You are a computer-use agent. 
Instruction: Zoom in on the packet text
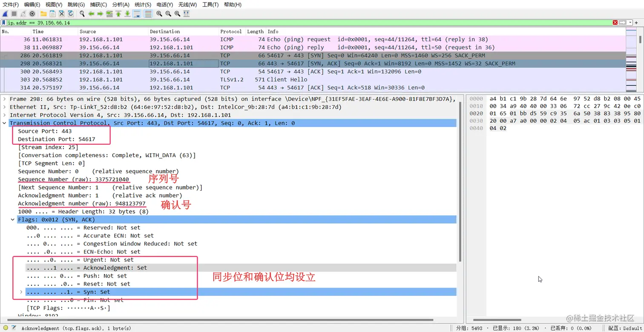tap(159, 14)
